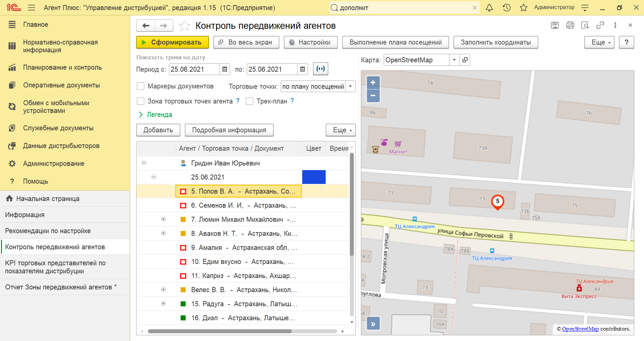Open the service settings icon next to Администратор

(x=585, y=7)
